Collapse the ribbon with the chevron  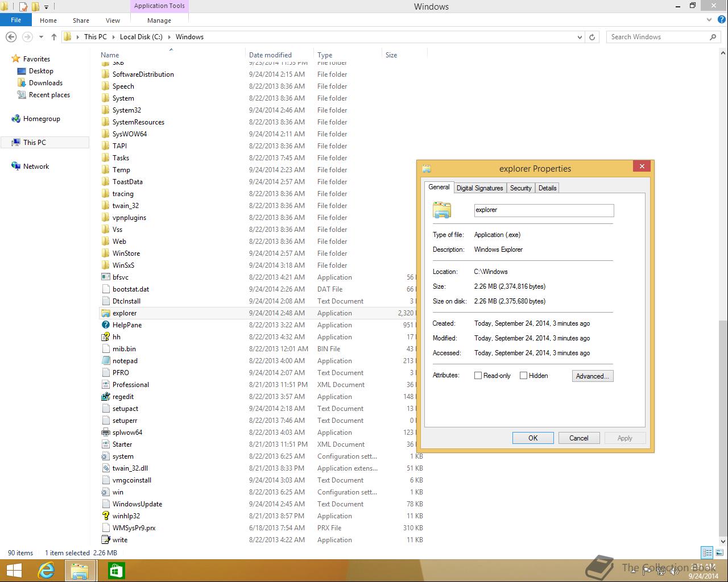point(709,20)
